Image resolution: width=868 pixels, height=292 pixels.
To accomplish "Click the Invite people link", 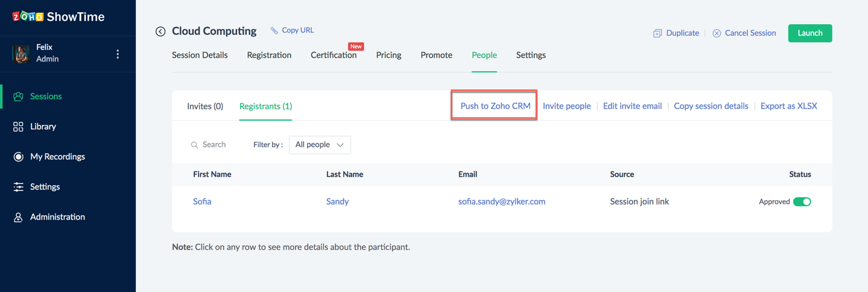I will coord(566,106).
